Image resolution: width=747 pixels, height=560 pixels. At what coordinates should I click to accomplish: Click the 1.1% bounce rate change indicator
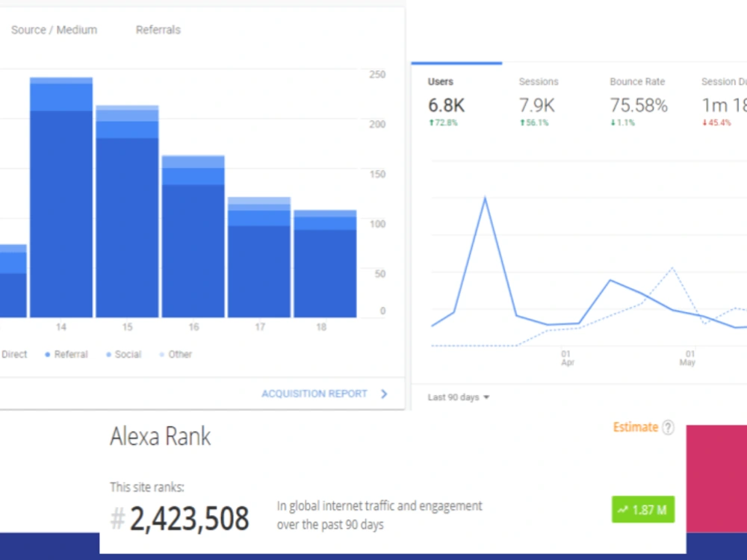(623, 123)
